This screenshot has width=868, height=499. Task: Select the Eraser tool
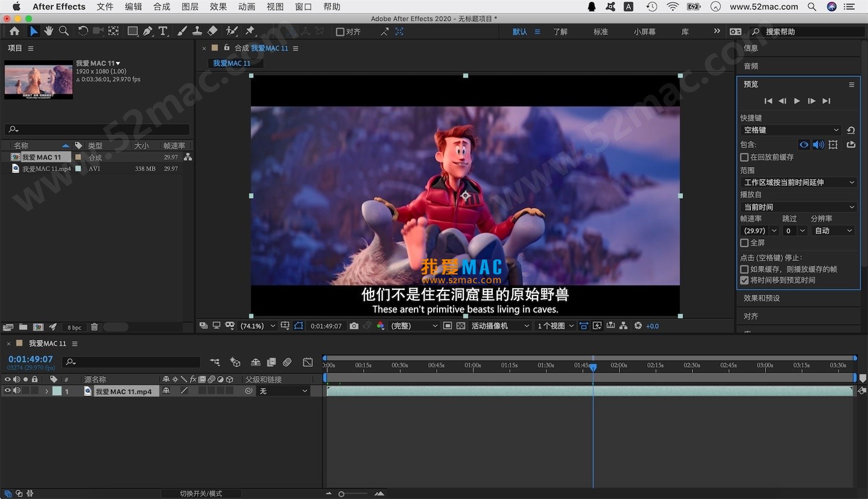(212, 31)
